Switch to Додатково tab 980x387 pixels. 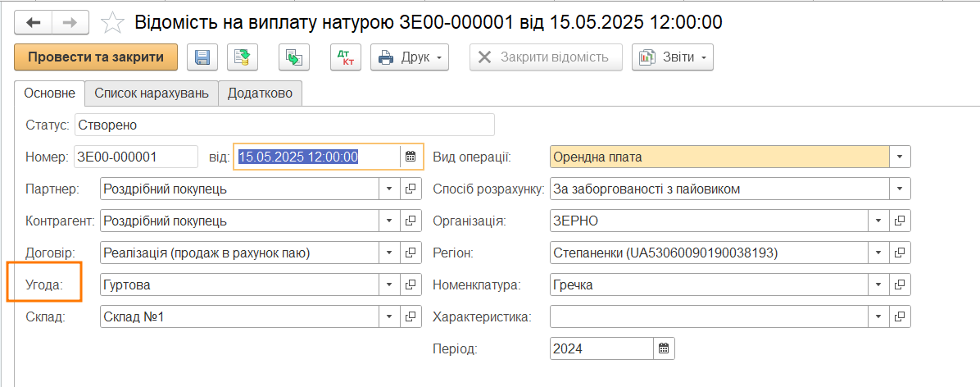261,93
